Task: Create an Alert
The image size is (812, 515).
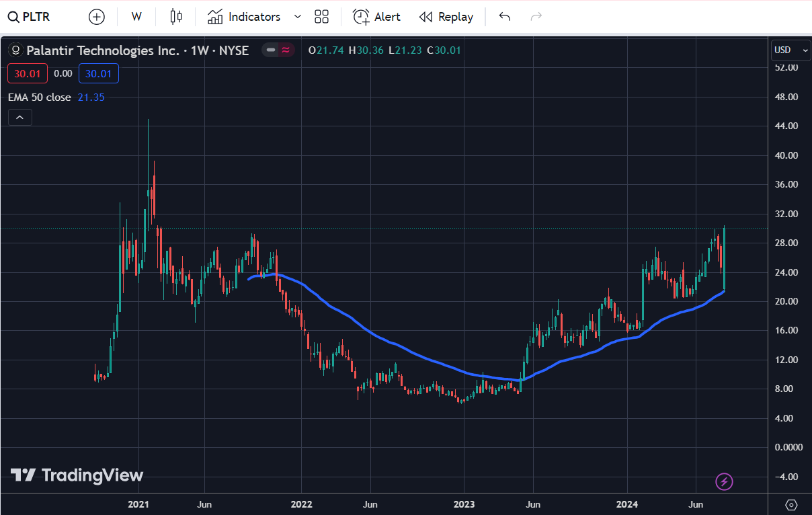Action: pos(376,17)
